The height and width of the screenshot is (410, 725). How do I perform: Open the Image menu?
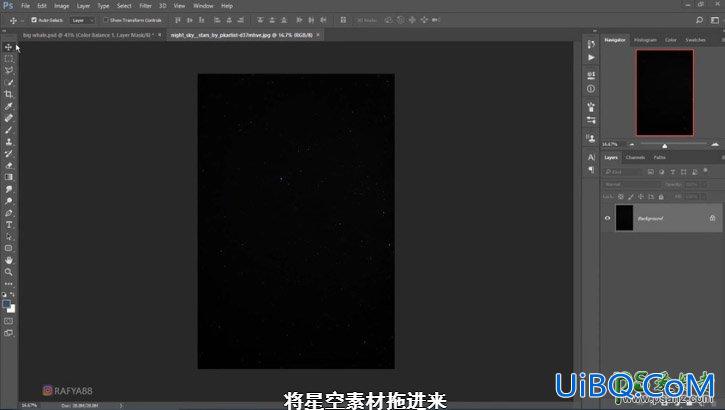point(61,6)
